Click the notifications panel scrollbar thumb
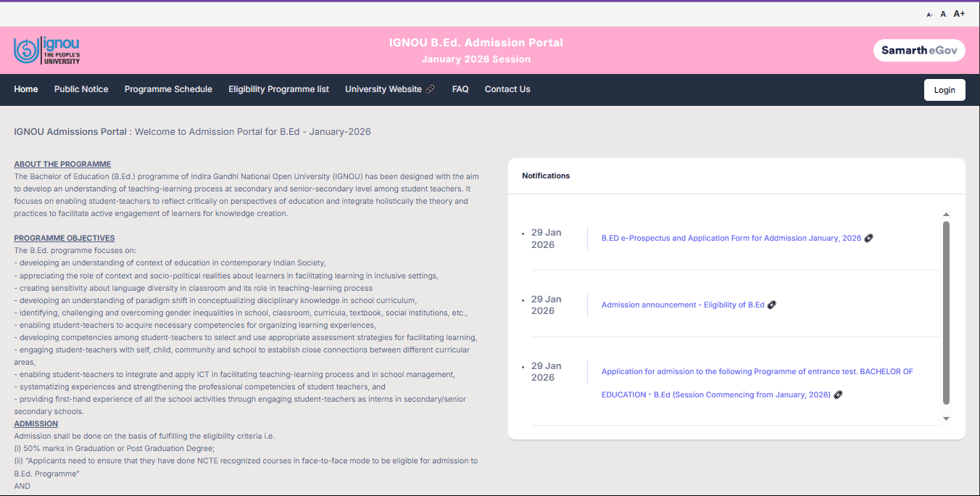Viewport: 980px width, 496px height. [946, 312]
